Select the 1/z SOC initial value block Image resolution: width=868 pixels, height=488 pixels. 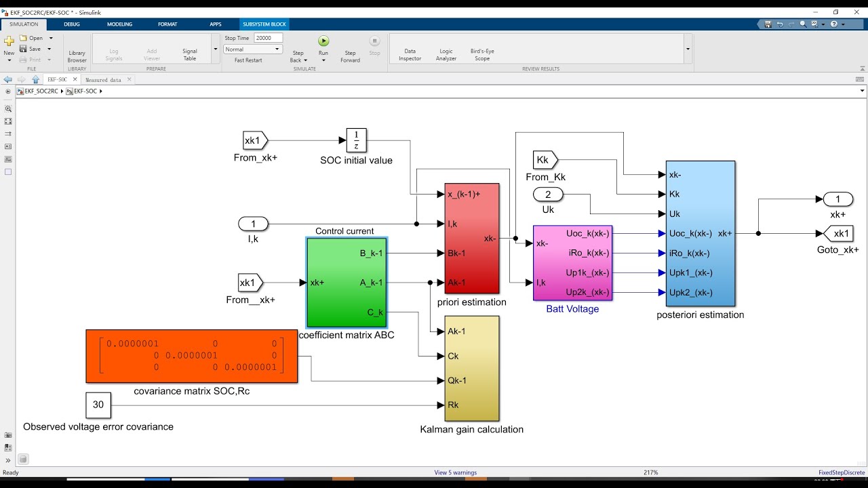pos(357,140)
